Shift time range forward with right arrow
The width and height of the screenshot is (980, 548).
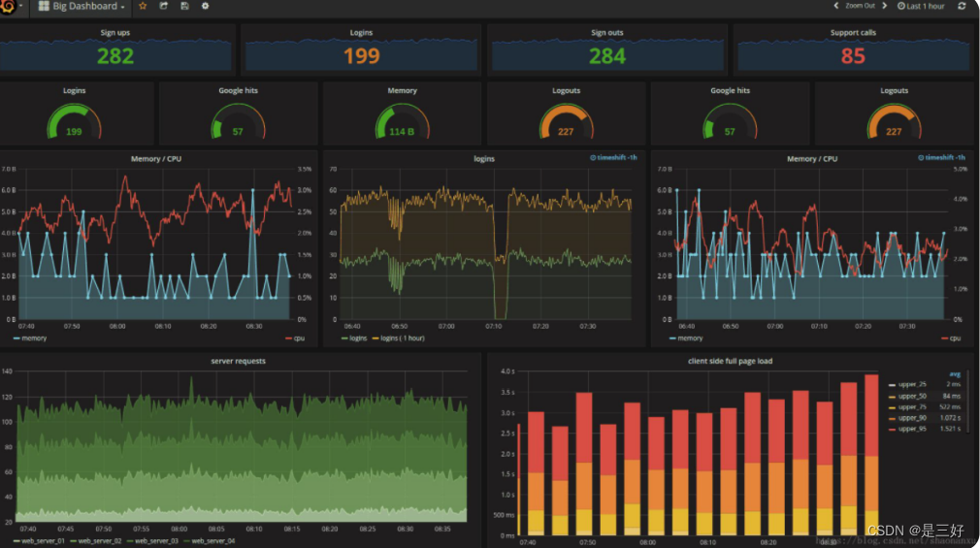click(x=884, y=6)
